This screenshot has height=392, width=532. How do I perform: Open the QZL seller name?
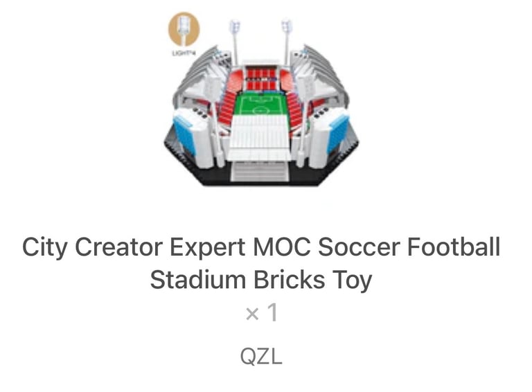pos(261,357)
